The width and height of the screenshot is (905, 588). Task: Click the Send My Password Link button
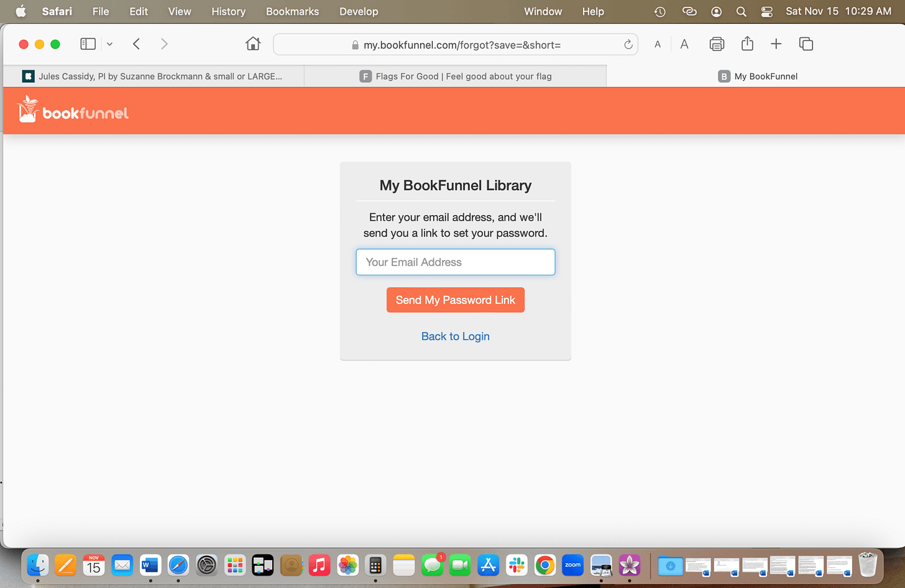[455, 300]
